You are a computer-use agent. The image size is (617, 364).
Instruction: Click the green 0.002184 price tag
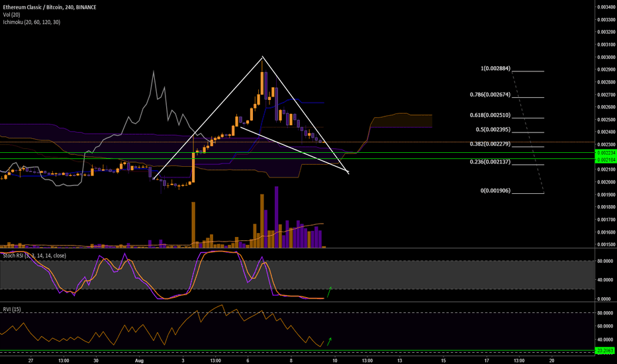click(606, 159)
